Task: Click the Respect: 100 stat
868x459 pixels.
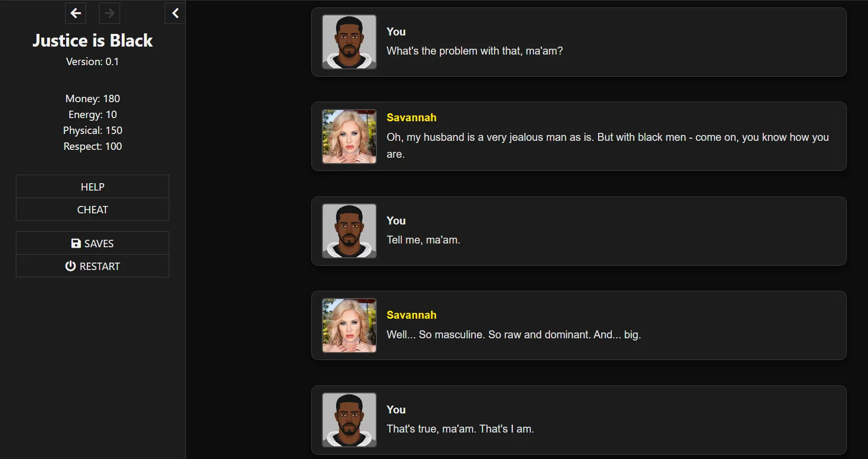Action: [x=93, y=146]
